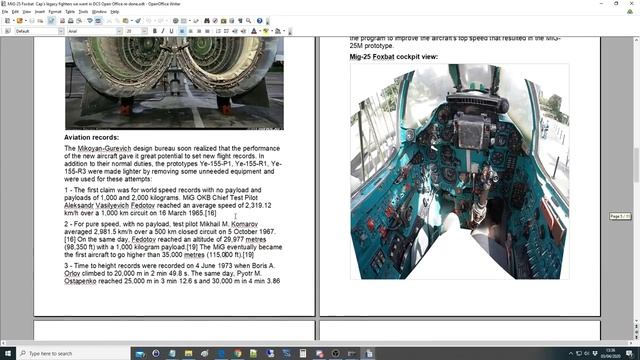Export directly as PDF icon
This screenshot has height=360, width=640.
tap(62, 20)
